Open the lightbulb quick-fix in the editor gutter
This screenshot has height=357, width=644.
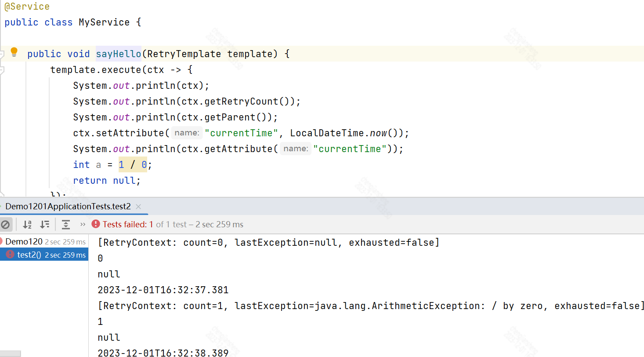click(x=14, y=51)
